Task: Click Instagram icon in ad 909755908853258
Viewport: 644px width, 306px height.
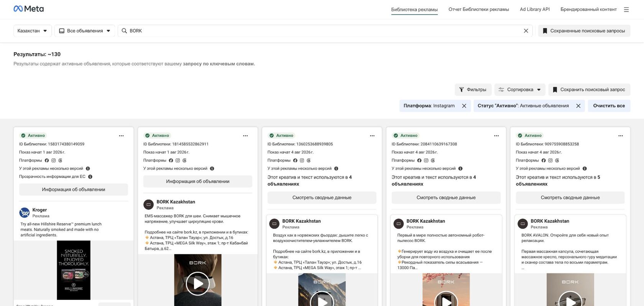Action: (x=550, y=160)
